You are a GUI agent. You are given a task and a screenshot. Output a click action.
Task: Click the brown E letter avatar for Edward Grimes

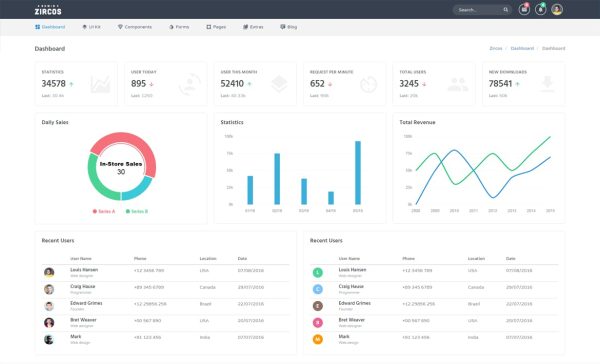tap(318, 306)
